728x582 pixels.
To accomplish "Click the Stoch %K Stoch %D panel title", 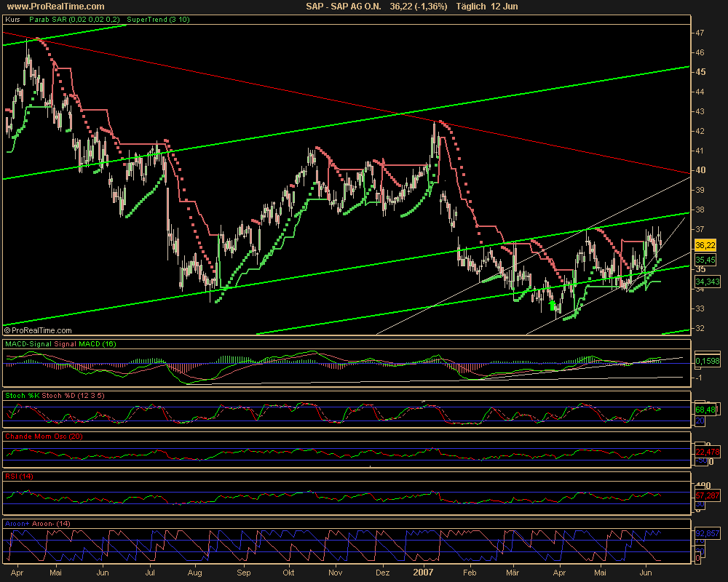I will click(52, 395).
